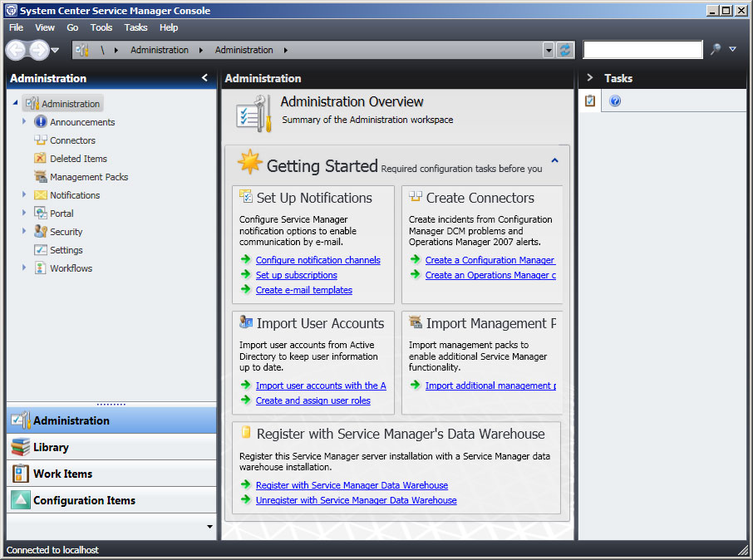
Task: Select the Workflows icon in tree
Action: point(41,268)
